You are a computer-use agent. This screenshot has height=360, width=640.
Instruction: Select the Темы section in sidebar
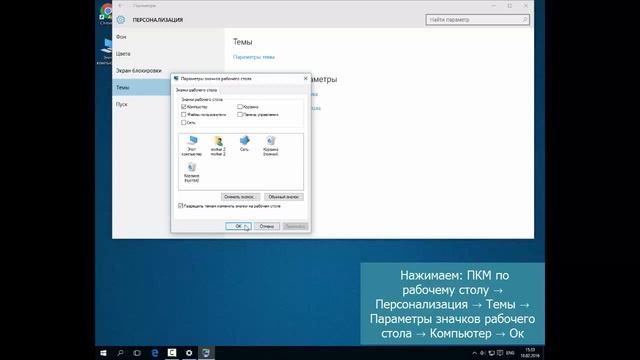[141, 87]
